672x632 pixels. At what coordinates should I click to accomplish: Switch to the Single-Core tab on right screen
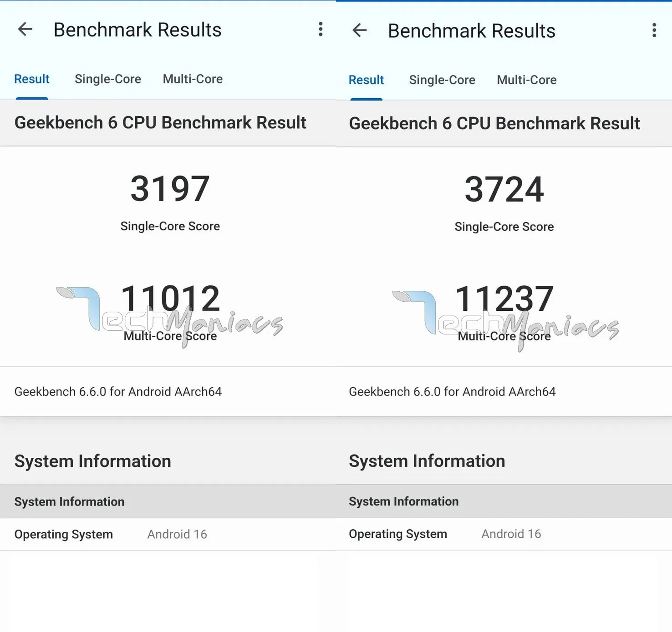tap(442, 80)
